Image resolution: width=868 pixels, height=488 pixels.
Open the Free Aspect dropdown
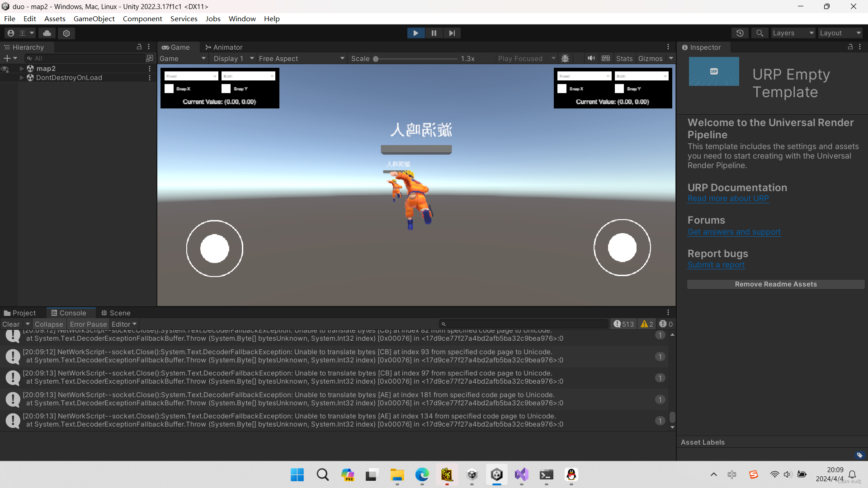point(302,58)
